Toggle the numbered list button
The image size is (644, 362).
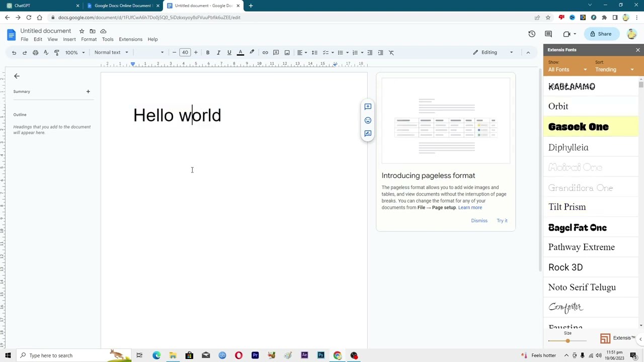355,52
